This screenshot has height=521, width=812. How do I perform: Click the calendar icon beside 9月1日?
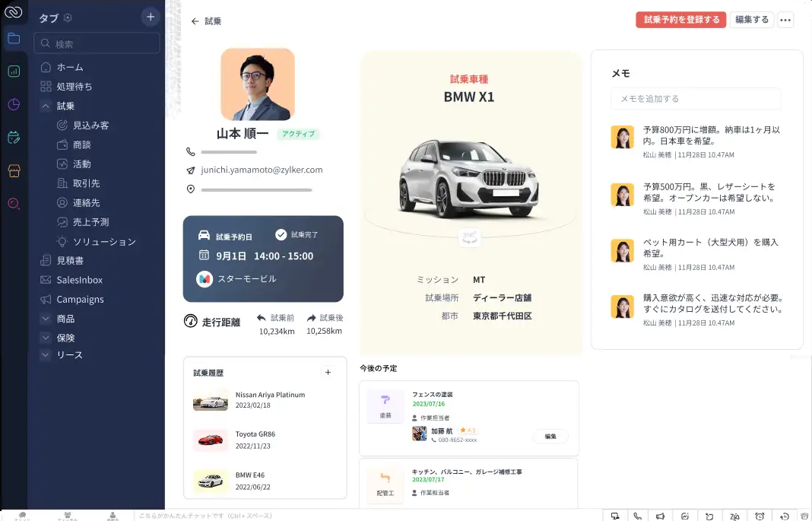(204, 255)
